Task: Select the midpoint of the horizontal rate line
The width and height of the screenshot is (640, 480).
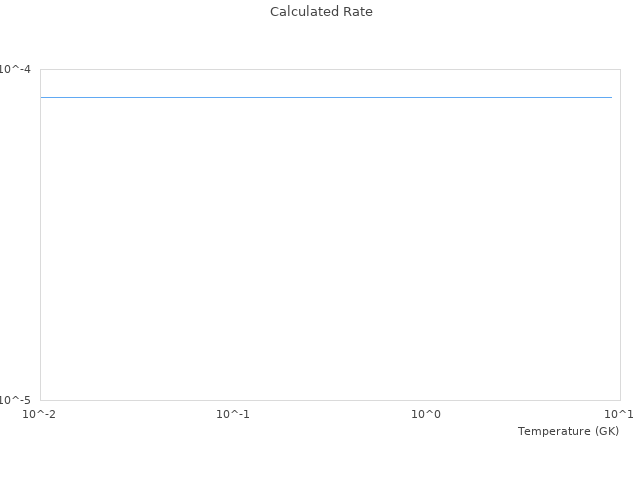Action: [327, 97]
